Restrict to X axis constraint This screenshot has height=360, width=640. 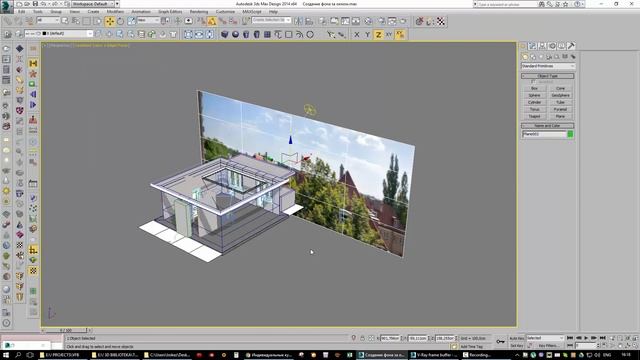(x=357, y=35)
